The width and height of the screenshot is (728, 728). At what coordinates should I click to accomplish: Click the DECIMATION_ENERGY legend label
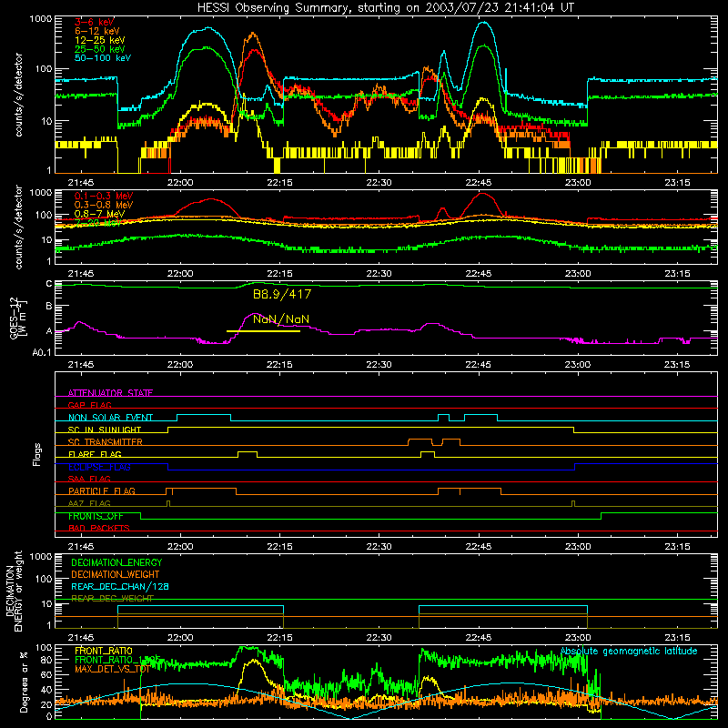[x=116, y=562]
